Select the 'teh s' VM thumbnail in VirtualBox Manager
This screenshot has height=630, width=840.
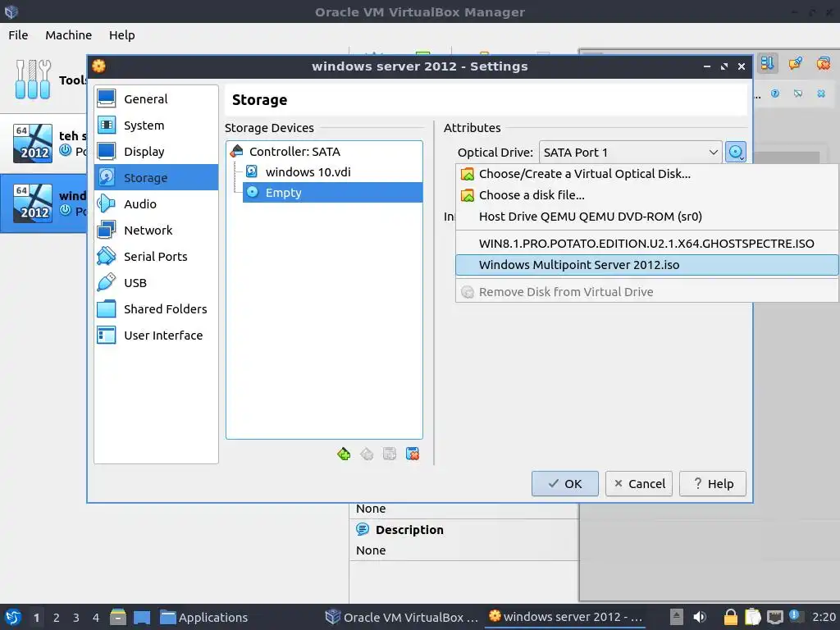click(x=33, y=143)
